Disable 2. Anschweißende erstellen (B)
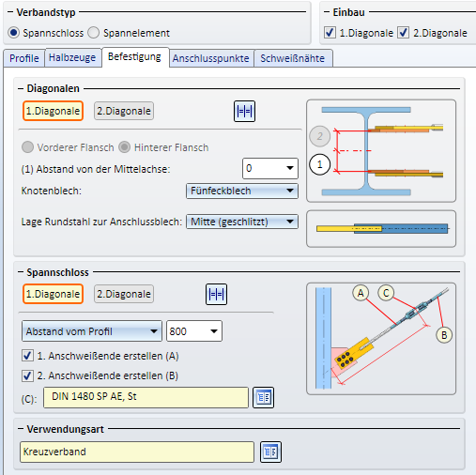The height and width of the screenshot is (475, 476). pyautogui.click(x=27, y=375)
